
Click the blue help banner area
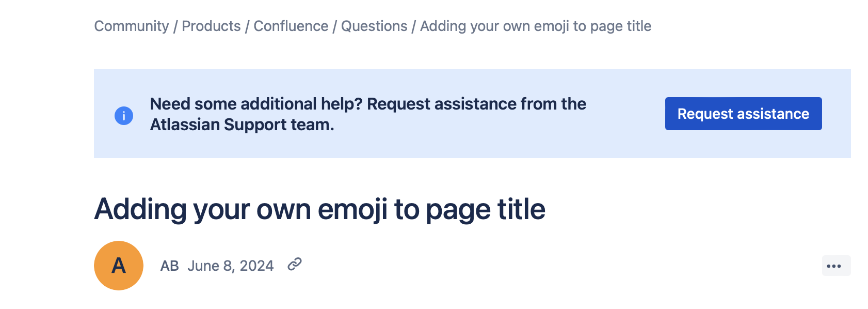413,114
